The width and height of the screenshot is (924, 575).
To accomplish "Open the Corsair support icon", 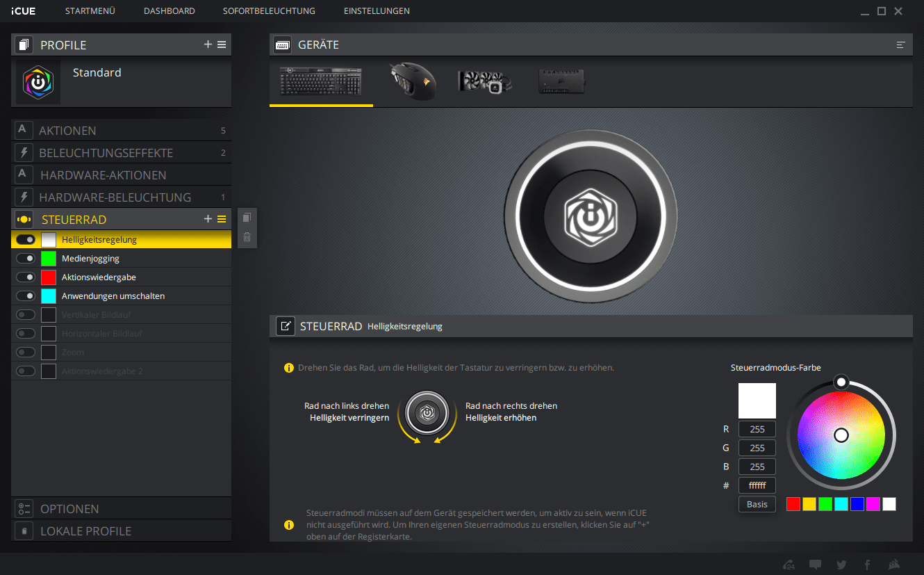I will pyautogui.click(x=789, y=565).
